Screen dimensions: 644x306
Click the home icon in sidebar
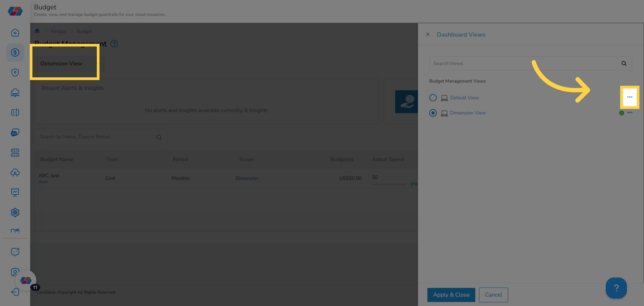tap(15, 33)
